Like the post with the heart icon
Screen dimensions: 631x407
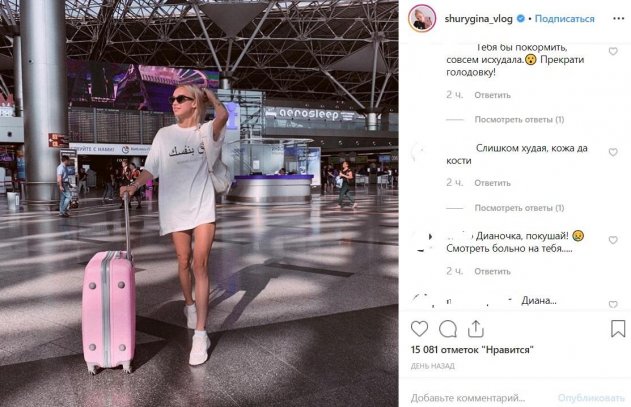point(419,329)
